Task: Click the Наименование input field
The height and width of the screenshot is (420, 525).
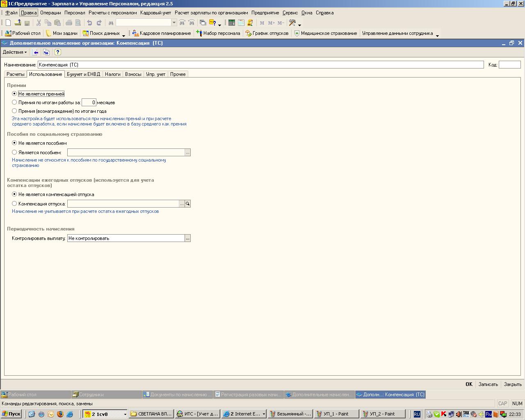Action: pyautogui.click(x=261, y=65)
